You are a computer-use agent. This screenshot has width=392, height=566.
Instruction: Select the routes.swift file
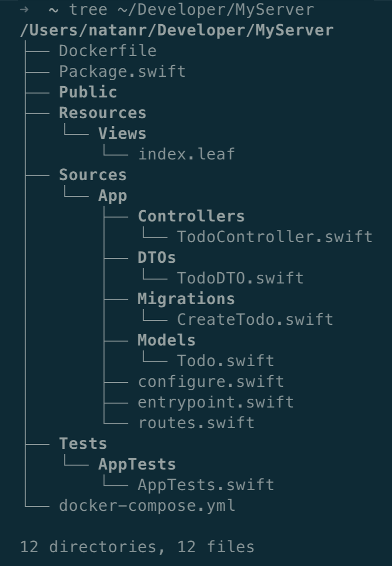196,423
